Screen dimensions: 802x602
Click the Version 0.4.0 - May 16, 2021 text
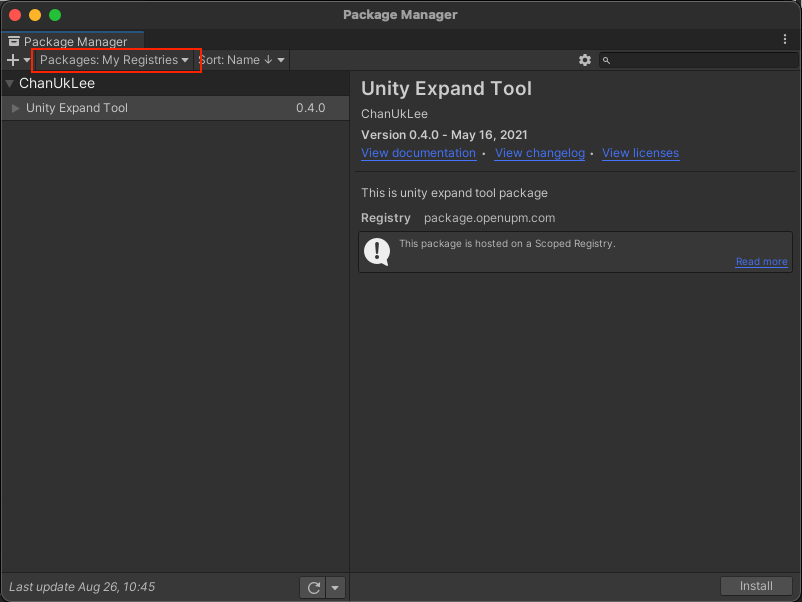pos(444,135)
